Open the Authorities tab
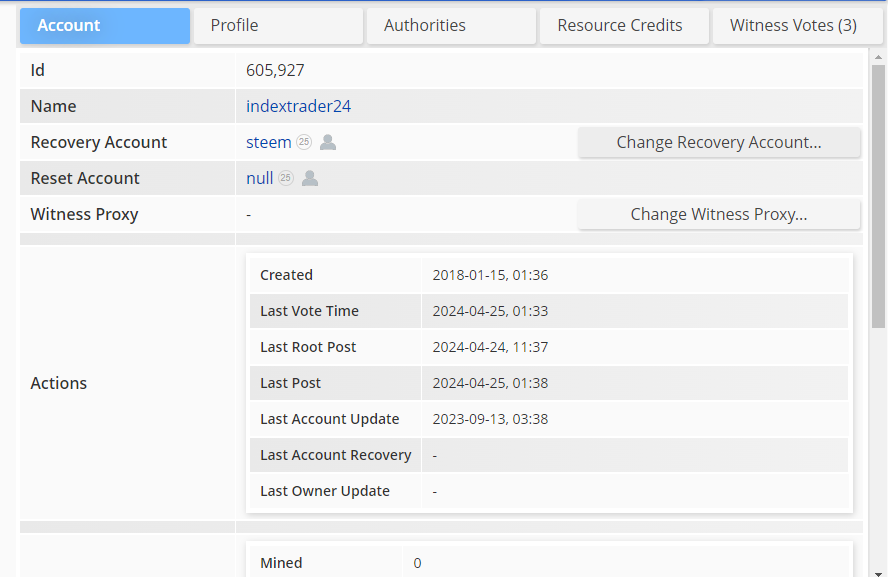The width and height of the screenshot is (888, 577). tap(451, 25)
